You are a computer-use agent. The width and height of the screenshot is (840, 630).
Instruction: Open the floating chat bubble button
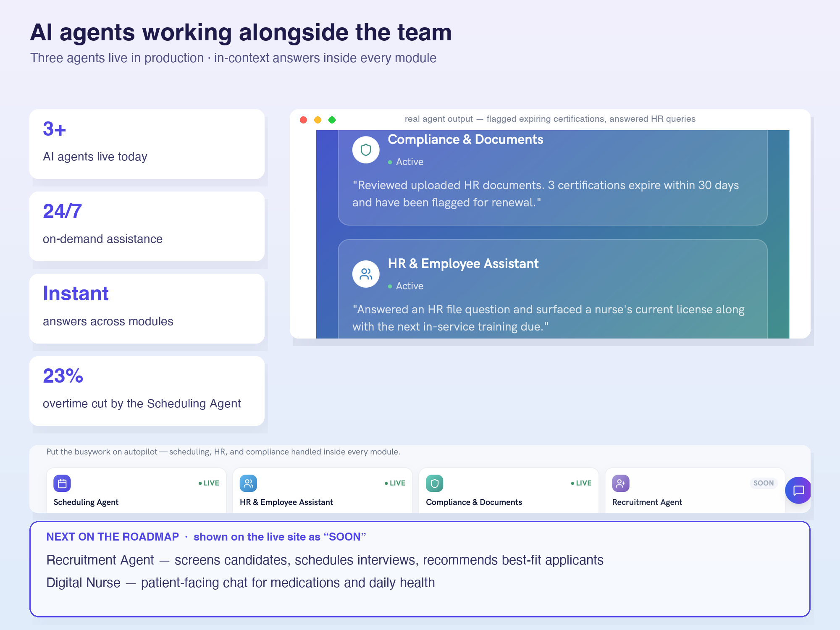point(798,490)
